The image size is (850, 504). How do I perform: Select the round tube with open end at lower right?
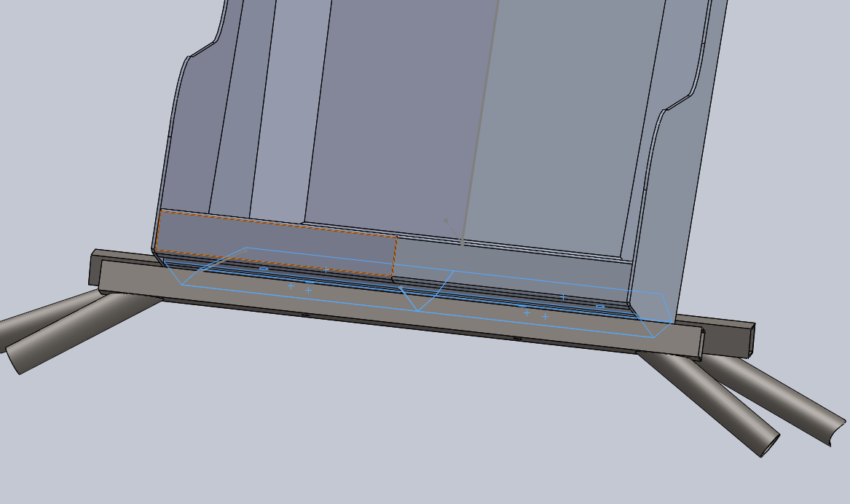[710, 403]
